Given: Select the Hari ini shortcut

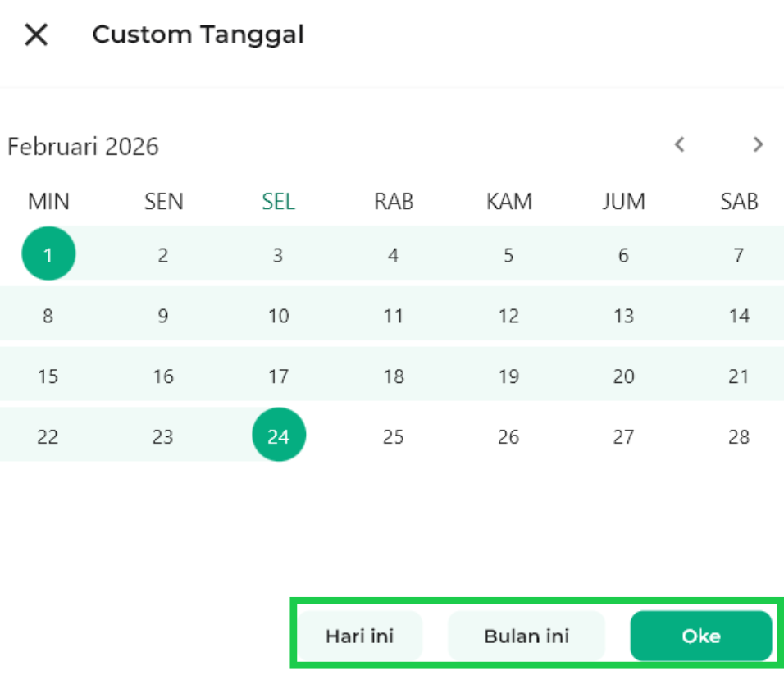Looking at the screenshot, I should [x=359, y=636].
